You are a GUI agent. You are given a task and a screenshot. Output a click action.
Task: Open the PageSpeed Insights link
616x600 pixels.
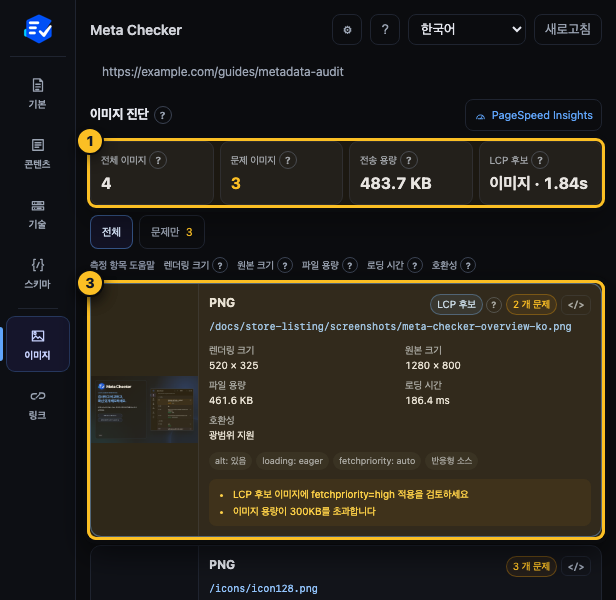coord(533,115)
